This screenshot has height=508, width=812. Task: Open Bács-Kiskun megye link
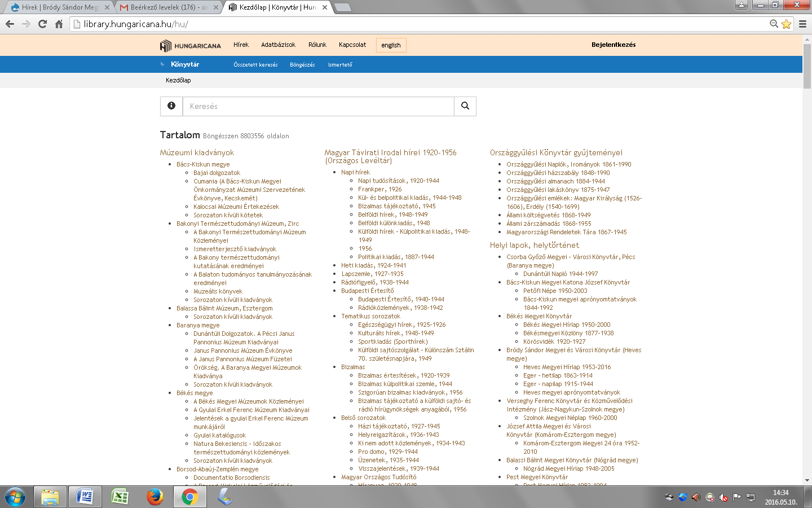point(203,164)
